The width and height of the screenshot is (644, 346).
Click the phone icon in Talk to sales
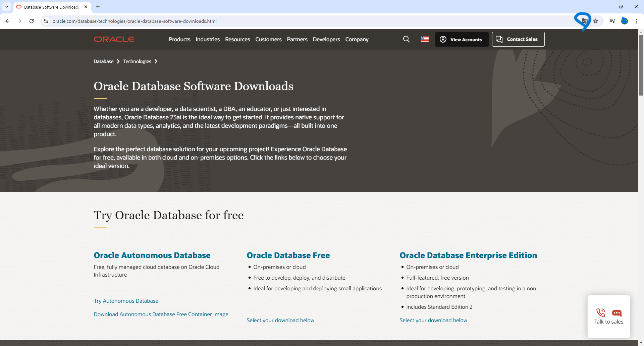(601, 313)
